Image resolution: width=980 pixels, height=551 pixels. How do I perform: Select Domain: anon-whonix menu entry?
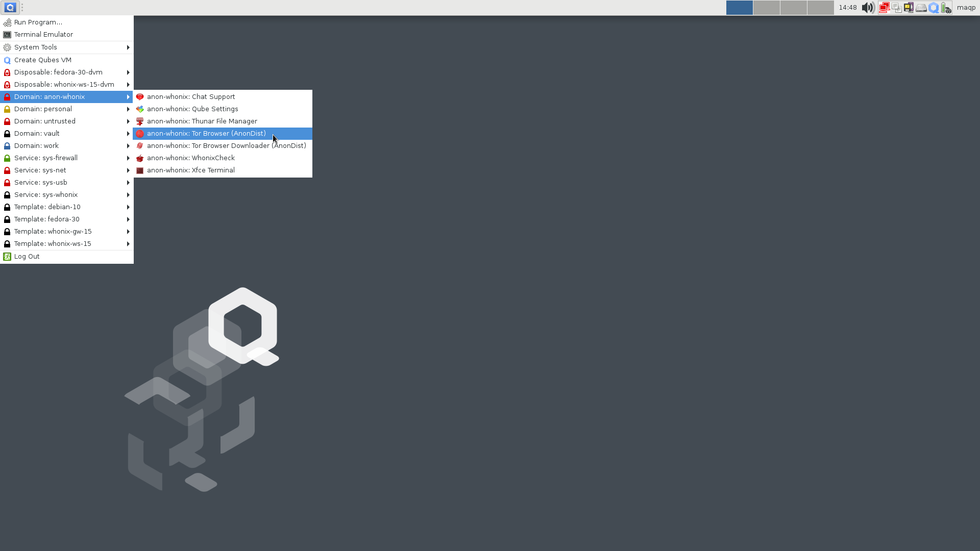pyautogui.click(x=67, y=97)
